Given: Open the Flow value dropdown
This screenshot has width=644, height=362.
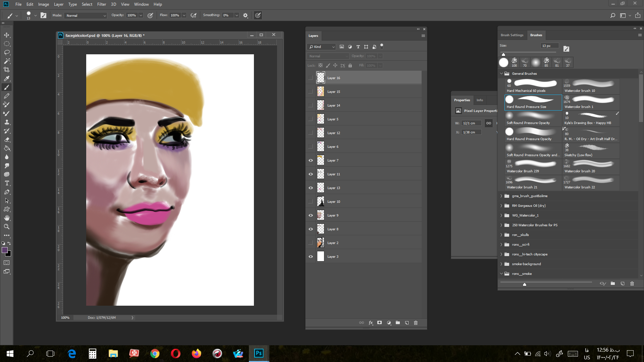Looking at the screenshot, I should coord(184,15).
